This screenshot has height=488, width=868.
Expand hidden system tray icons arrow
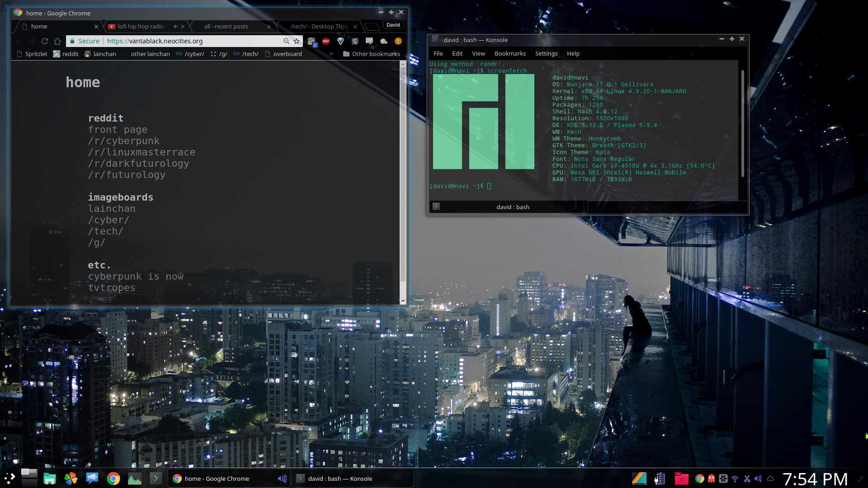pyautogui.click(x=770, y=479)
